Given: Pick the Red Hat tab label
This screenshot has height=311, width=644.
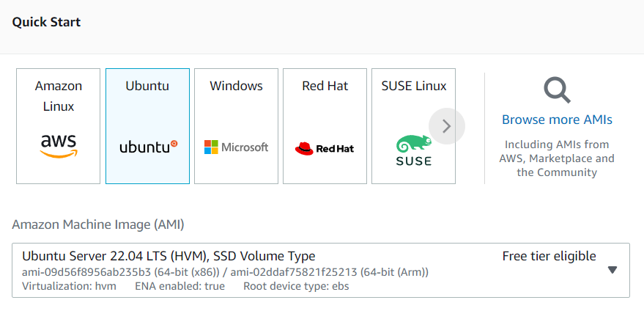Looking at the screenshot, I should 325,86.
